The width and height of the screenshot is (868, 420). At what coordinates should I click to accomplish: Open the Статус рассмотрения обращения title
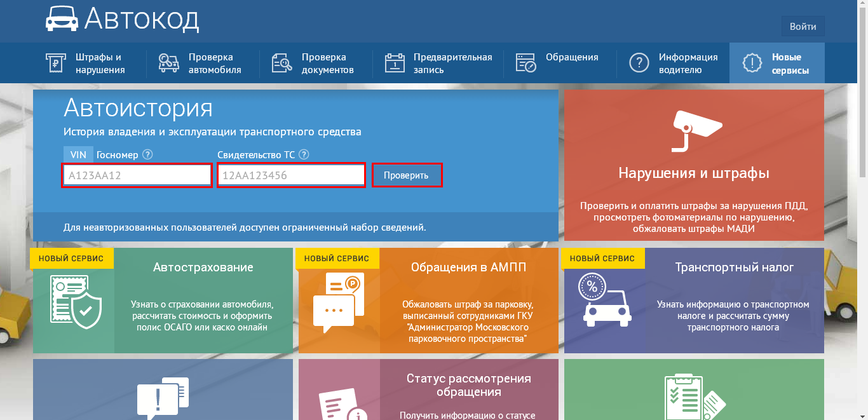pyautogui.click(x=469, y=385)
